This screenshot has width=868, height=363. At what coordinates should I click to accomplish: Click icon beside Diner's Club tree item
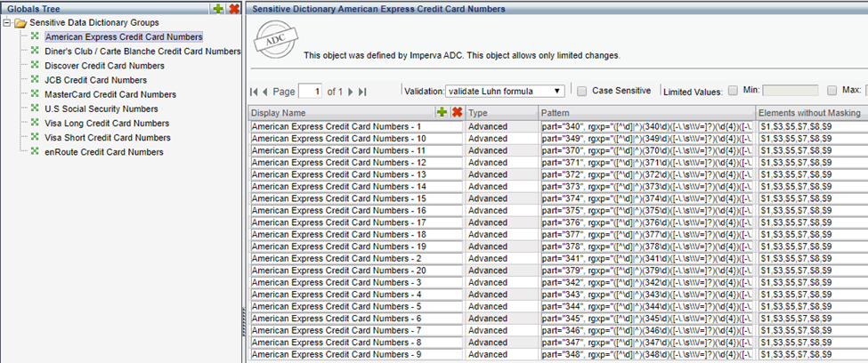pyautogui.click(x=35, y=51)
